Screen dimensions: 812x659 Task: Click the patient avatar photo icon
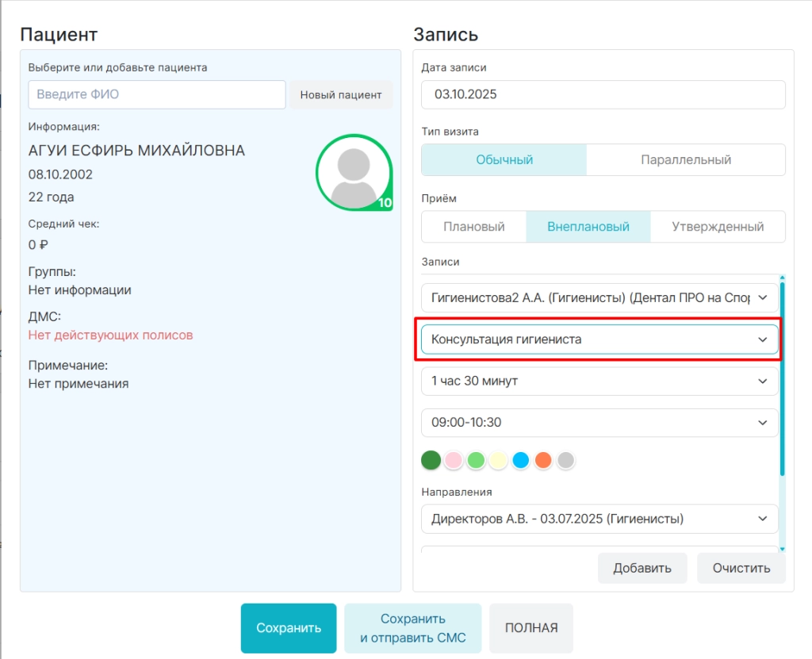point(354,173)
